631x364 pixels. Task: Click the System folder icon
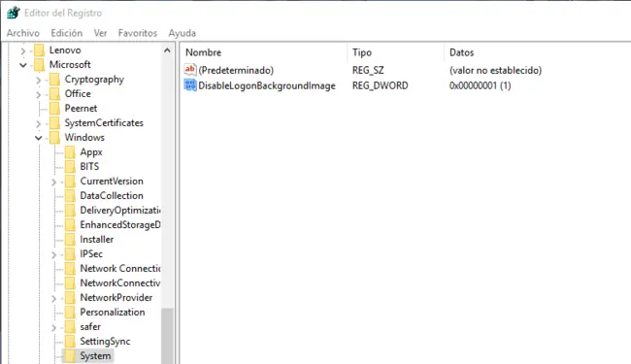[x=70, y=355]
